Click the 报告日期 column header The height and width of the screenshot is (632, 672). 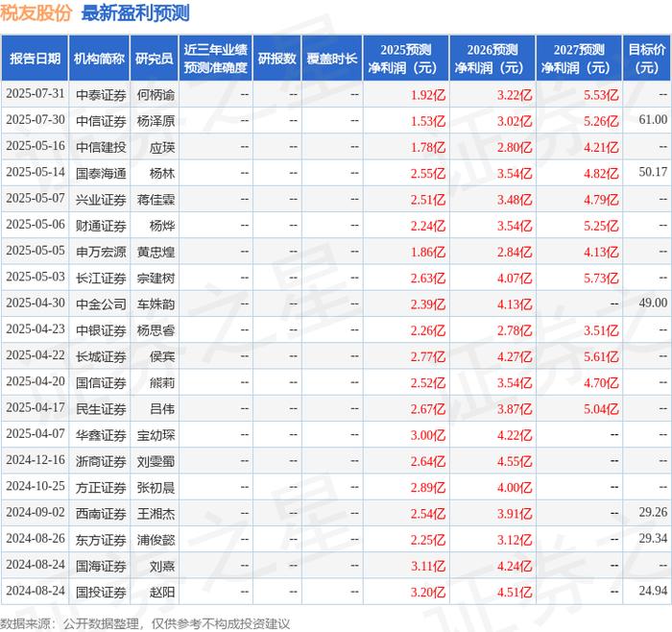click(x=35, y=59)
